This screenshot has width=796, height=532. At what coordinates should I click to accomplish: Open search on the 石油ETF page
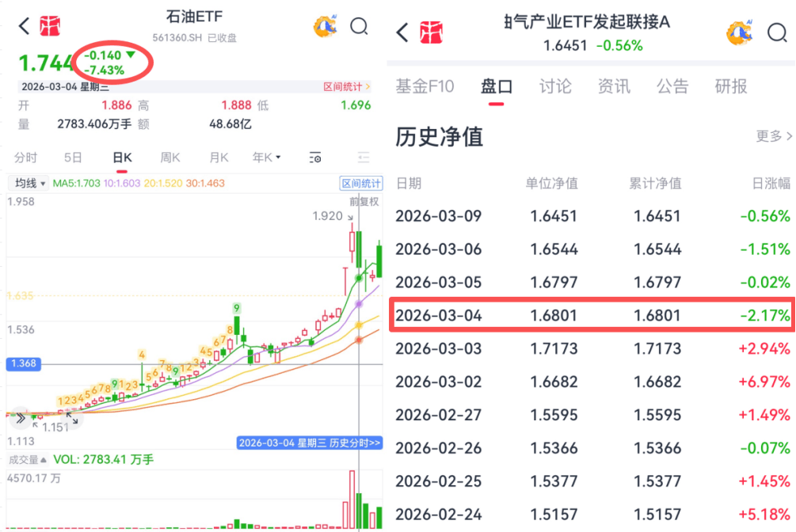coord(359,27)
